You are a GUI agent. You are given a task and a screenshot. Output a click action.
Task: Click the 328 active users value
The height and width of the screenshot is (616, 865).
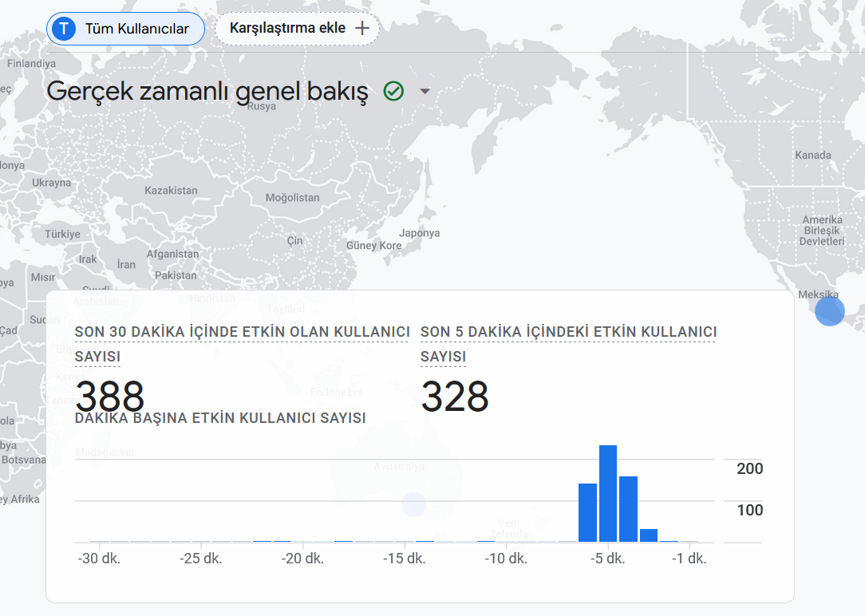click(x=455, y=396)
